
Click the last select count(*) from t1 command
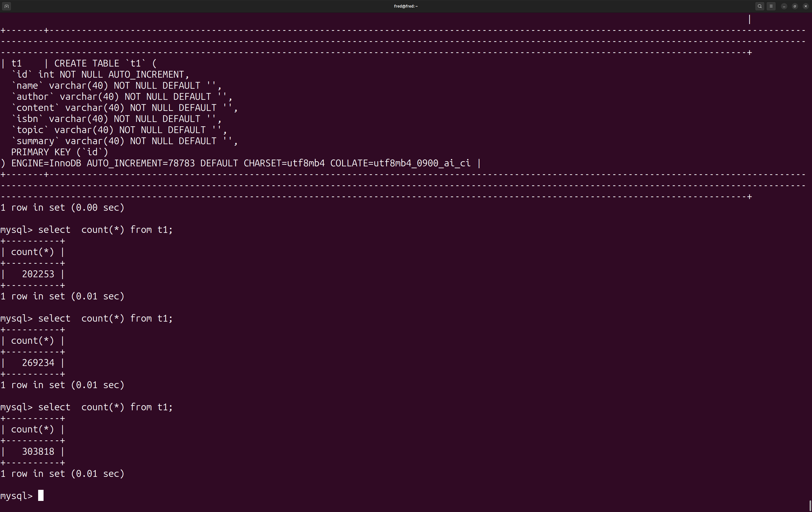tap(105, 407)
